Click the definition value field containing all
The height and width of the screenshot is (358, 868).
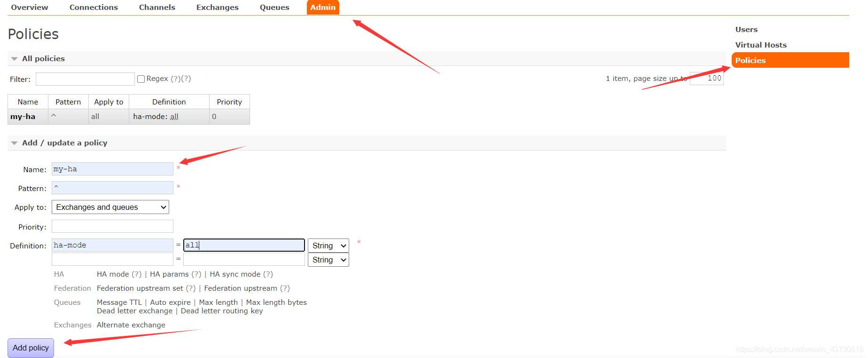244,245
